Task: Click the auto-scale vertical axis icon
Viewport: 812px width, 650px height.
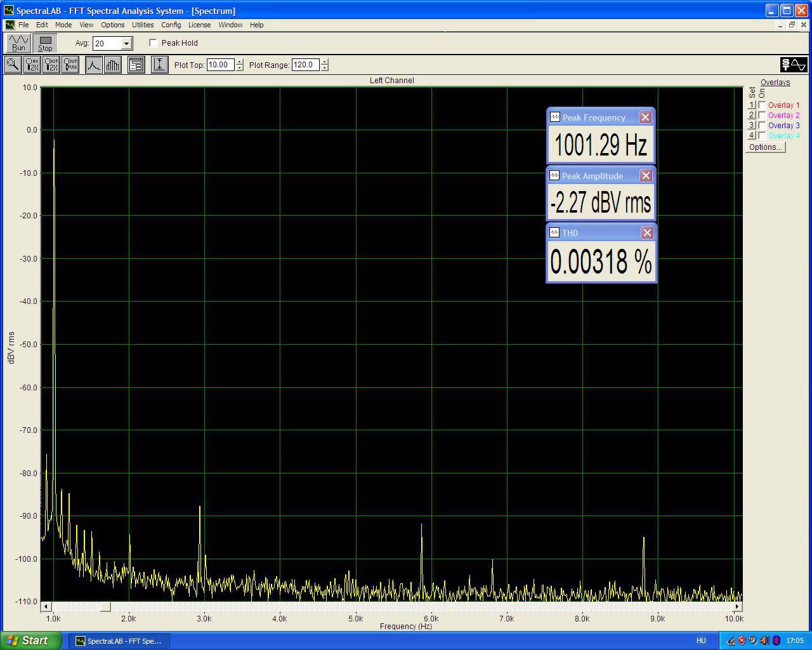Action: coord(159,65)
